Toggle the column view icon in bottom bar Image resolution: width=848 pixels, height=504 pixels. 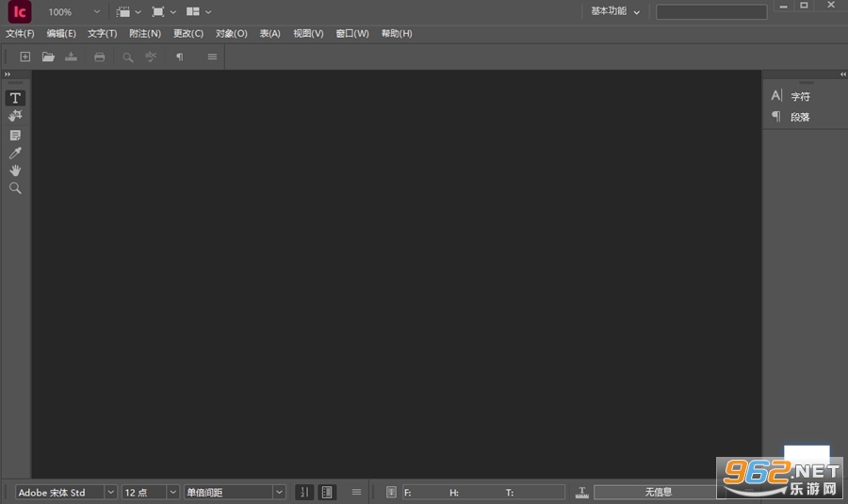coord(327,492)
